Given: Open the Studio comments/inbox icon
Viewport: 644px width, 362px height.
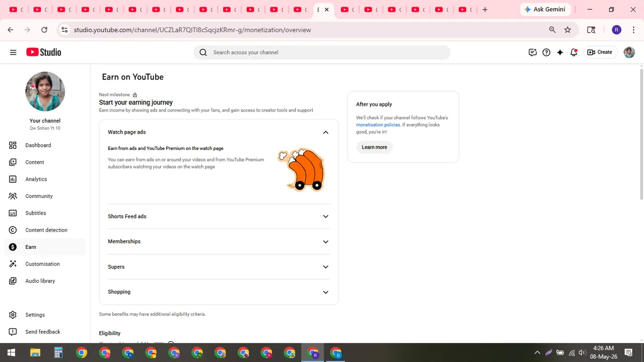Looking at the screenshot, I should click(532, 52).
